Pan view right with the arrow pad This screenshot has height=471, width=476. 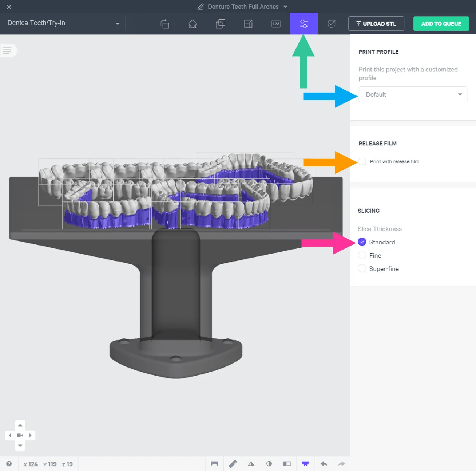coord(31,435)
